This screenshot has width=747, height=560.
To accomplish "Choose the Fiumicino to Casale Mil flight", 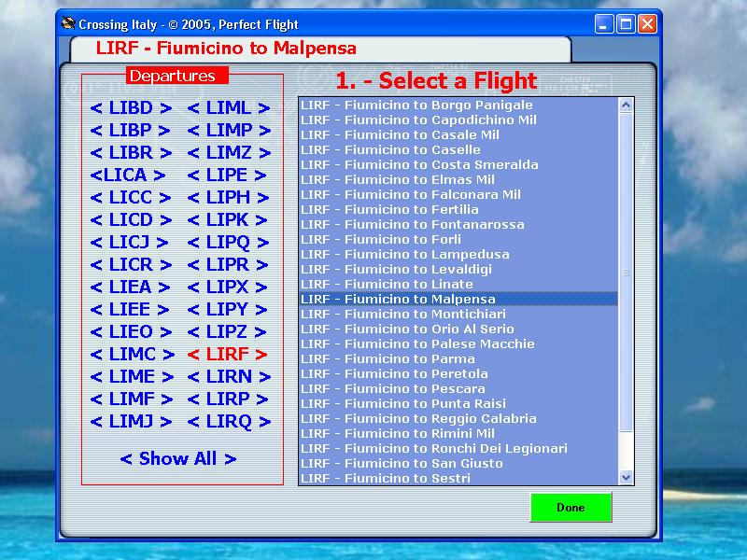I will [x=458, y=134].
